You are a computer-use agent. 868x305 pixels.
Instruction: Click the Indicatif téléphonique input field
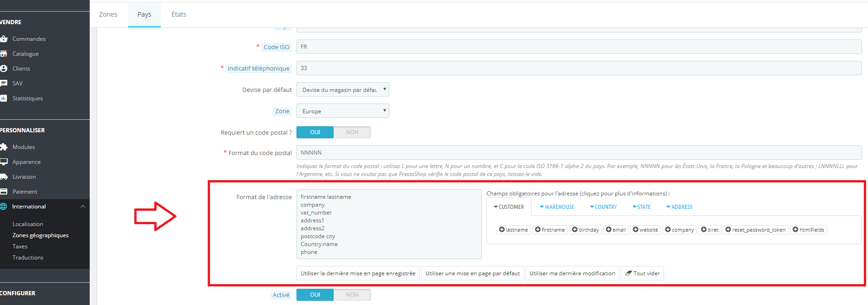coord(579,68)
